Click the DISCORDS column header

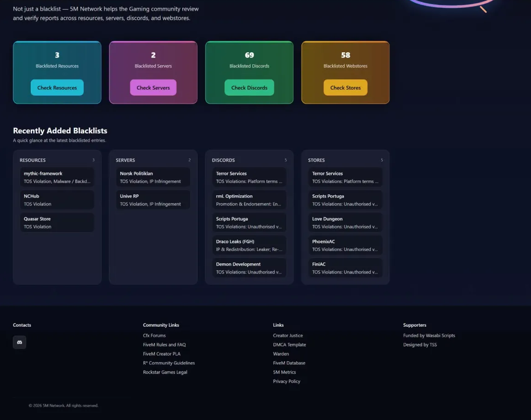click(x=223, y=160)
